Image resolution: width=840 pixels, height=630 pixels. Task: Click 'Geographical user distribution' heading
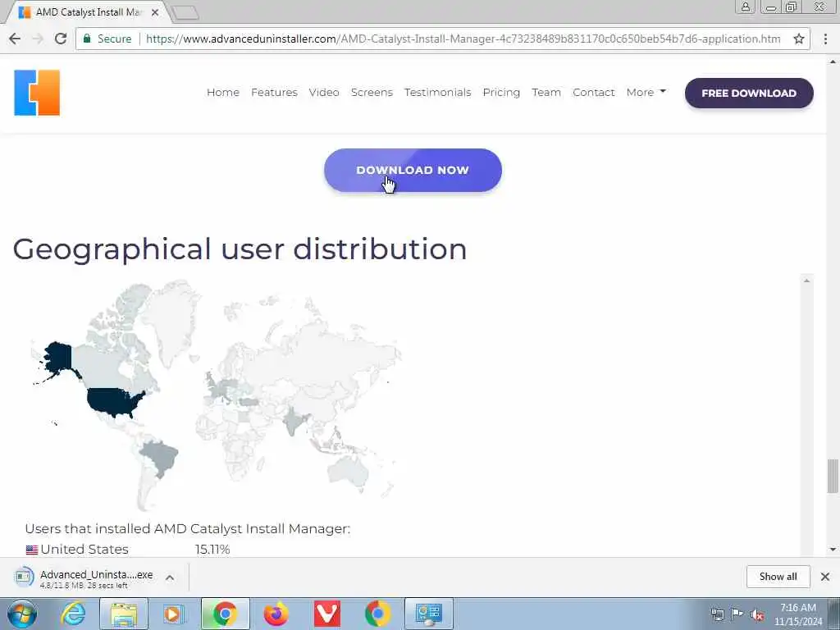click(x=240, y=249)
